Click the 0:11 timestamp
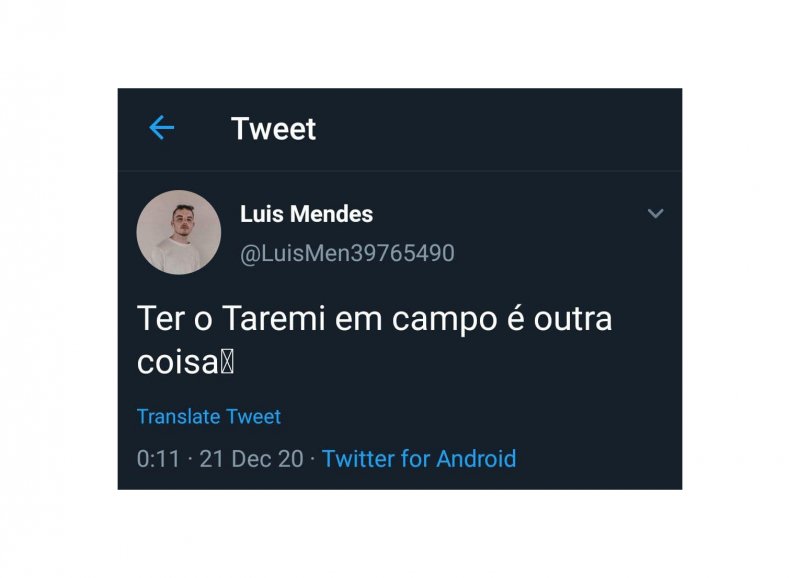Viewport: 800px width, 578px height. click(x=158, y=459)
